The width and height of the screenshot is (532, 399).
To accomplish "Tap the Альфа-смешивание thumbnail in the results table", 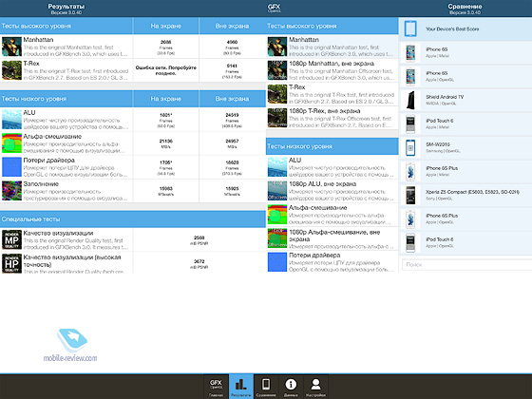I will pyautogui.click(x=11, y=143).
